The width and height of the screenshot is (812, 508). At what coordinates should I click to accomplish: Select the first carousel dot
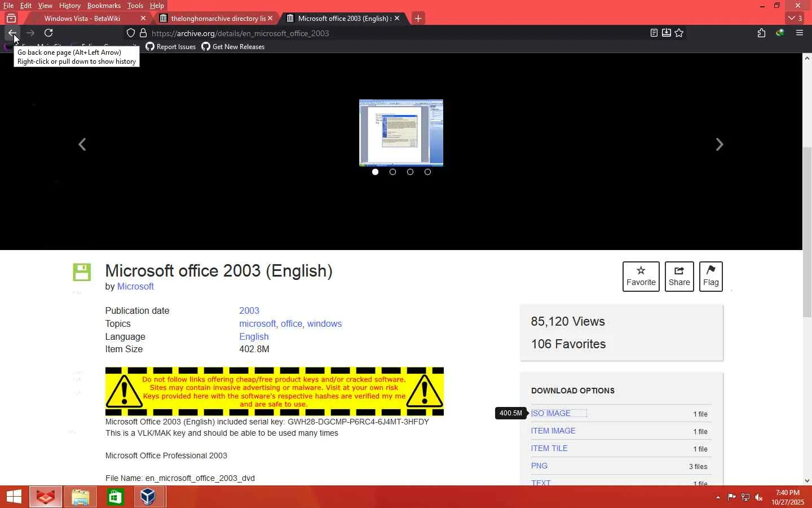click(375, 172)
